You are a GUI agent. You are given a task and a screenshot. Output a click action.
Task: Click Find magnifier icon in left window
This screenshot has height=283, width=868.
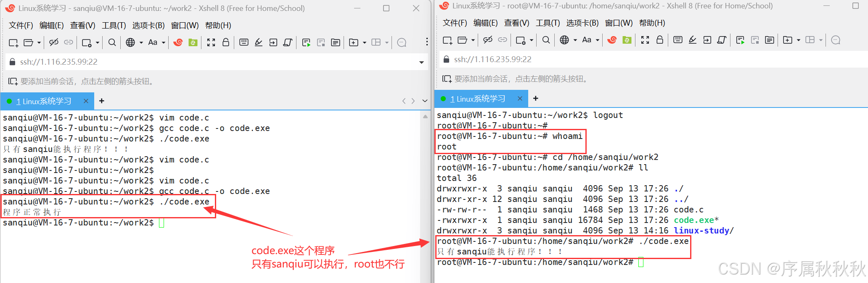tap(112, 42)
